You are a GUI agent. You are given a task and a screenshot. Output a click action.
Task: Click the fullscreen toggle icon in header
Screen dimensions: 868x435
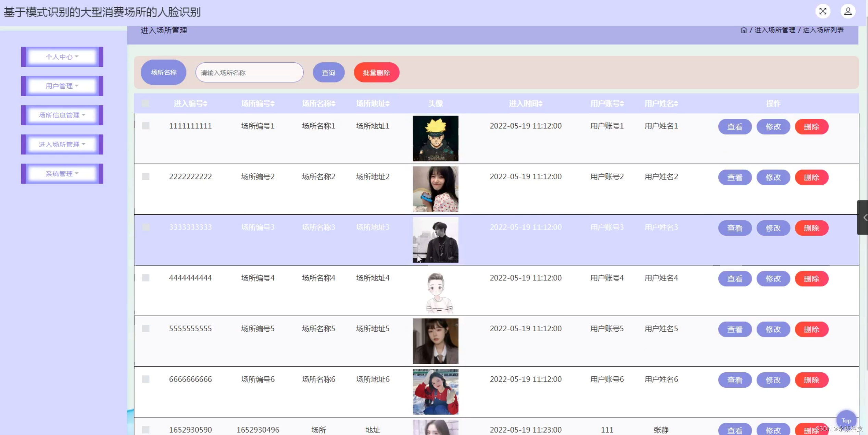pos(822,11)
